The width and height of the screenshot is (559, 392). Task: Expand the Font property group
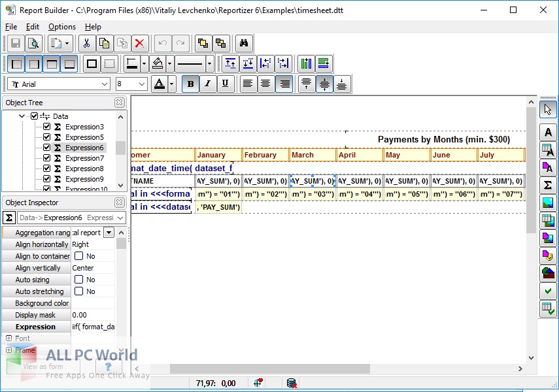(9, 338)
